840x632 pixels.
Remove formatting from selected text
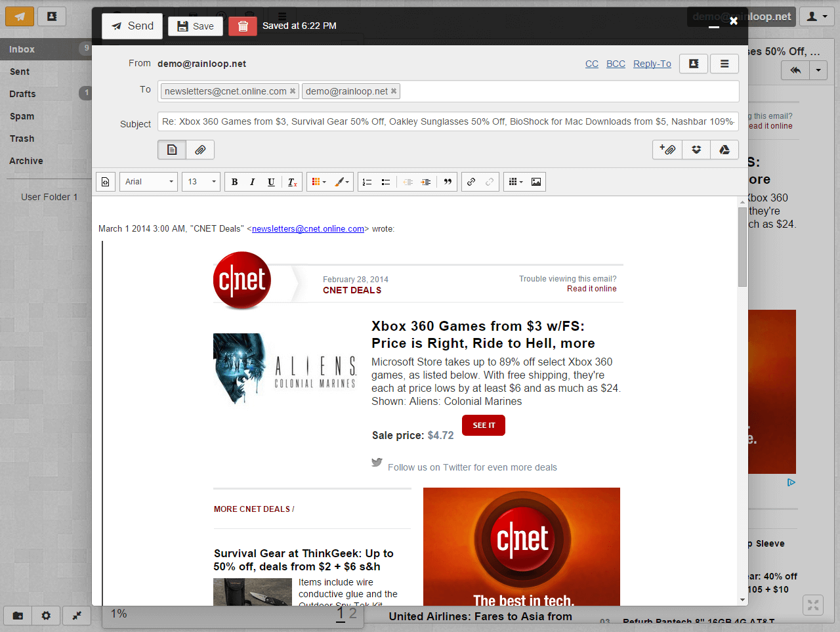point(292,182)
